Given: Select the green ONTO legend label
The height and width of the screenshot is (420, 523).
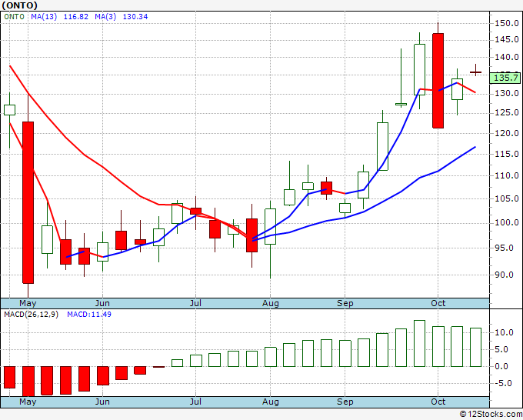Looking at the screenshot, I should [15, 17].
